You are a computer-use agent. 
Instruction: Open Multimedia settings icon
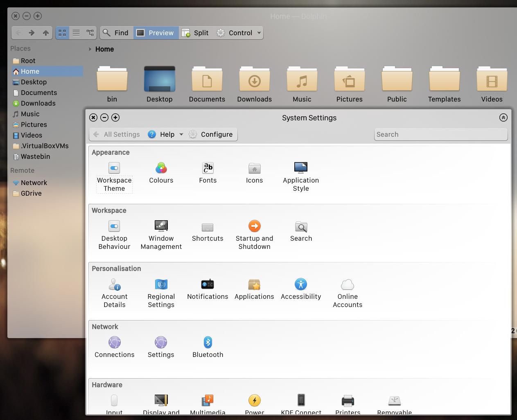[x=208, y=400]
